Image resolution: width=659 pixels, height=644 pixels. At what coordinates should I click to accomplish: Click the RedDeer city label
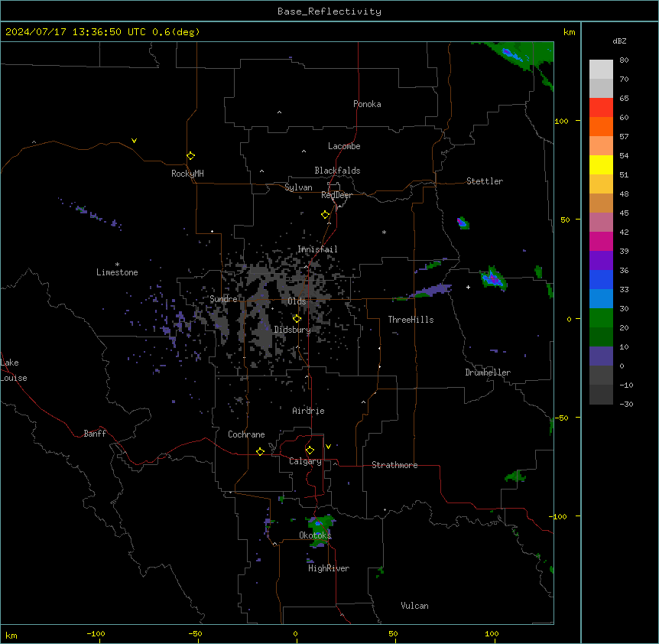pyautogui.click(x=336, y=195)
